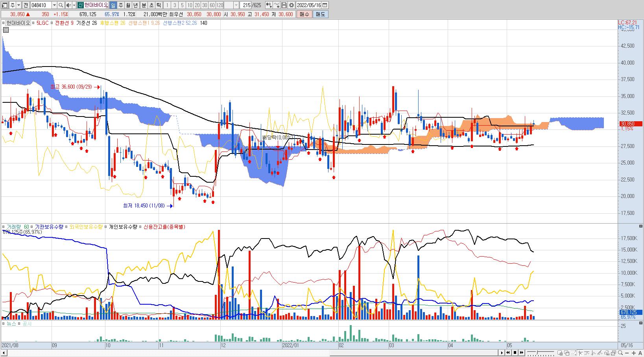Choose the 10 interval button

coord(190,5)
